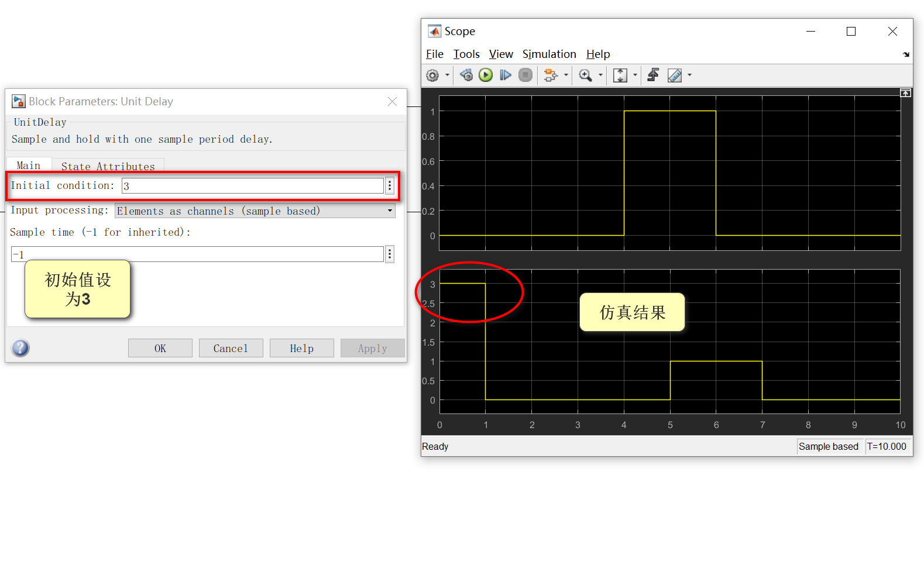
Task: Expand the measurements dropdown arrow
Action: click(690, 75)
